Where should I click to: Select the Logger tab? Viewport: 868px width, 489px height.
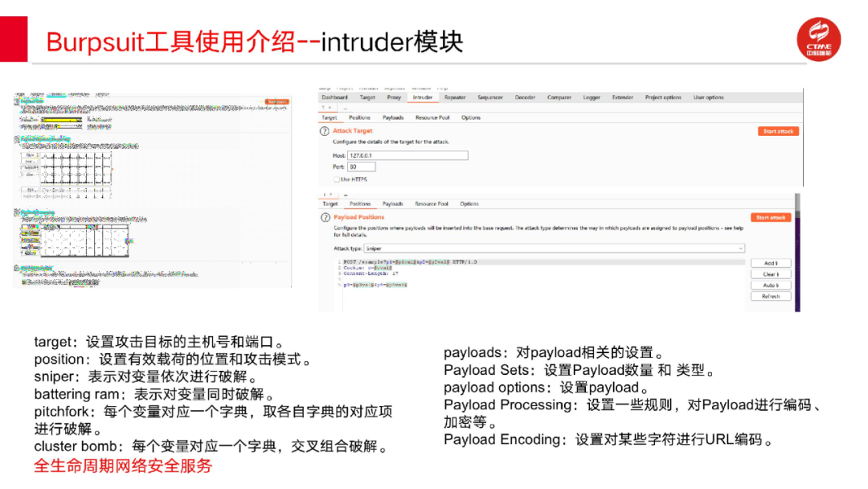point(592,97)
